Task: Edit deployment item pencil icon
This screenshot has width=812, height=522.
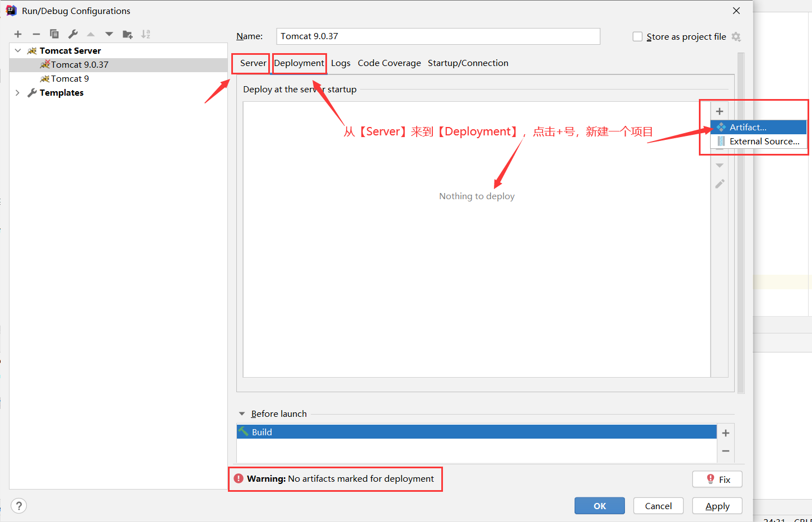Action: click(x=720, y=184)
